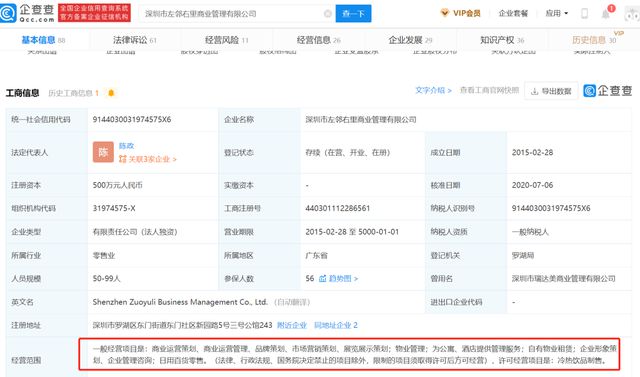Screen dimensions: 640x377
Task: Switch to 企业发展 tab
Action: click(x=410, y=40)
